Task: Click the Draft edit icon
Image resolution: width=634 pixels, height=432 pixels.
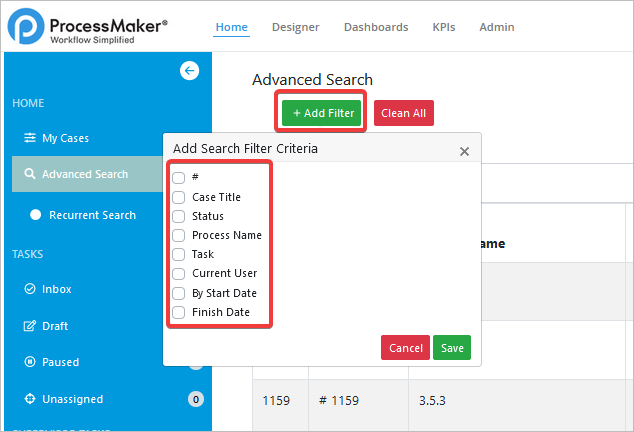Action: [x=29, y=326]
